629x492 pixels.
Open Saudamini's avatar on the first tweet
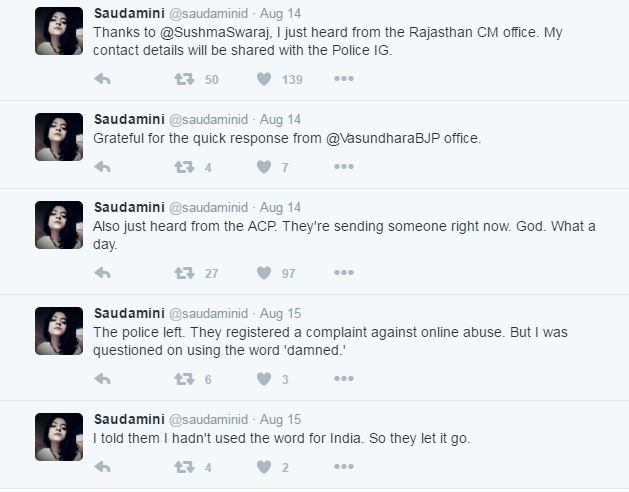(59, 31)
